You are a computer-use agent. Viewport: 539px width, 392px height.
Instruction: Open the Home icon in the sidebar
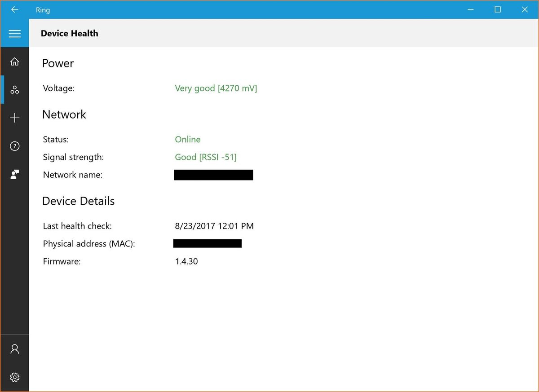point(15,62)
